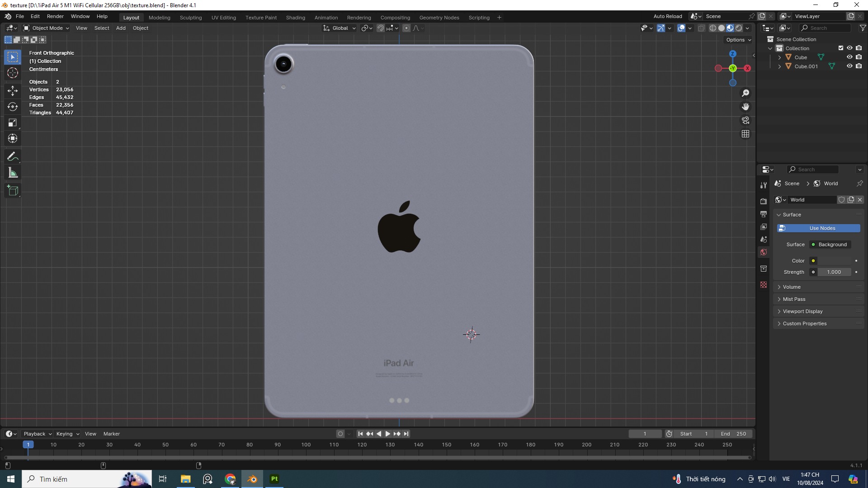
Task: Switch to the Modeling workspace tab
Action: [159, 18]
